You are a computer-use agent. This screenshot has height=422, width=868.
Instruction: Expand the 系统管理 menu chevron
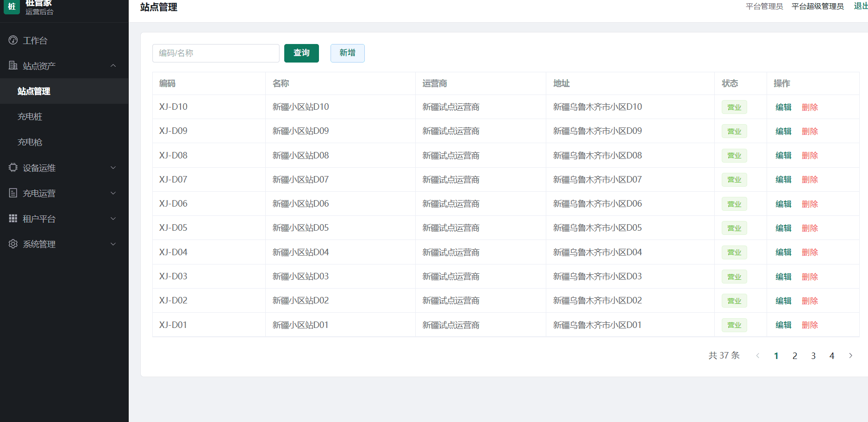[x=113, y=244]
